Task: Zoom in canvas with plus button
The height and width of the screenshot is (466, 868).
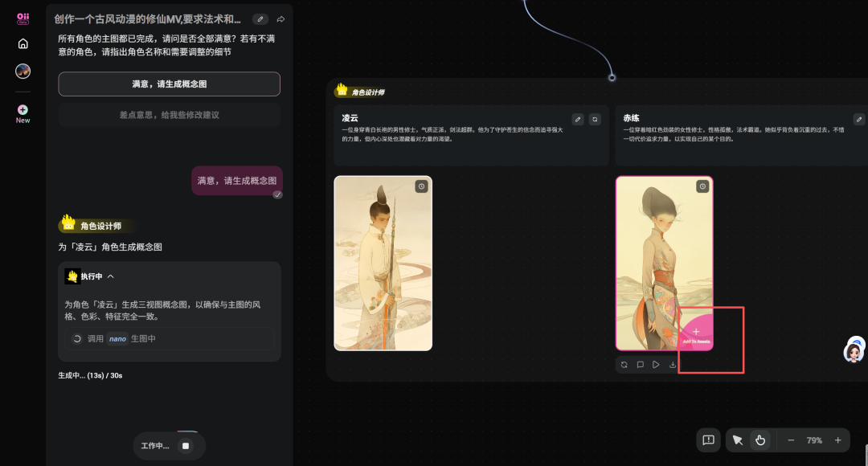Action: click(837, 440)
